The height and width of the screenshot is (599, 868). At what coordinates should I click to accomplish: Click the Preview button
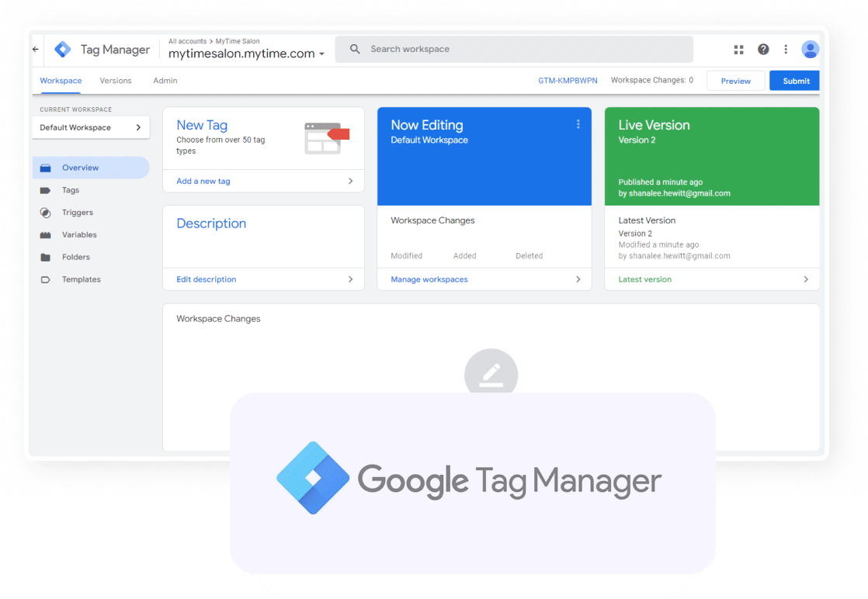pos(736,81)
